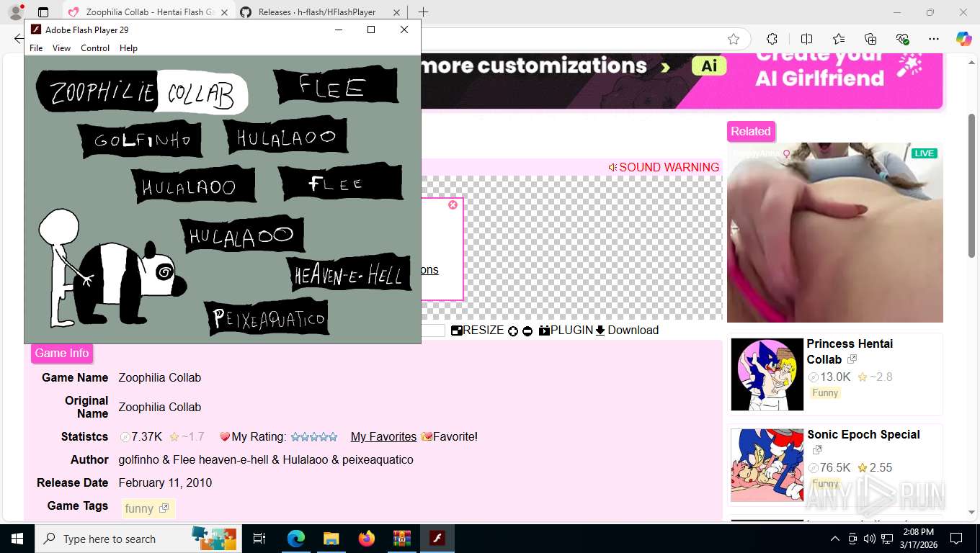Image resolution: width=980 pixels, height=553 pixels.
Task: Open the Collections icon in toolbar
Action: tap(870, 39)
